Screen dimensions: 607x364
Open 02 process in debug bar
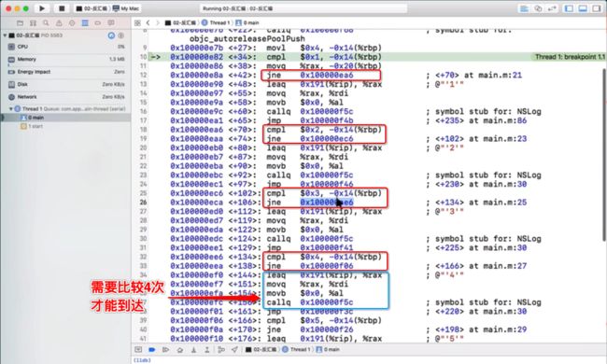point(261,349)
